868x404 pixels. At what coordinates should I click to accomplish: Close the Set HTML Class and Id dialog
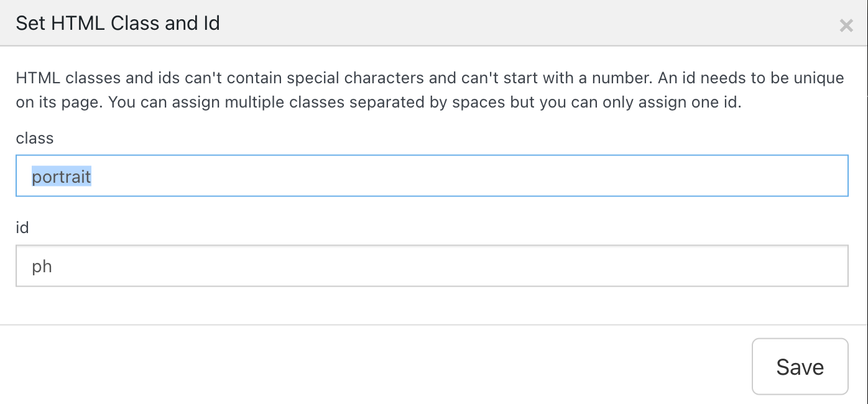(846, 25)
